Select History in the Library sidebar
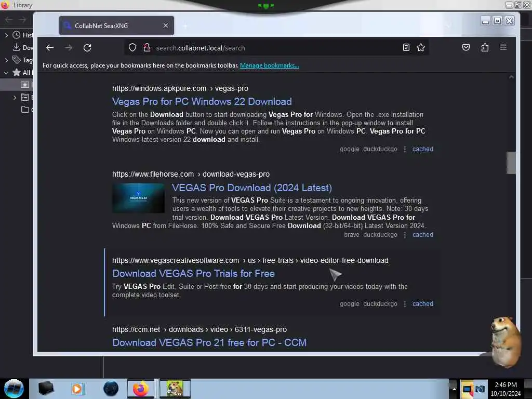The image size is (532, 399). tap(22, 35)
